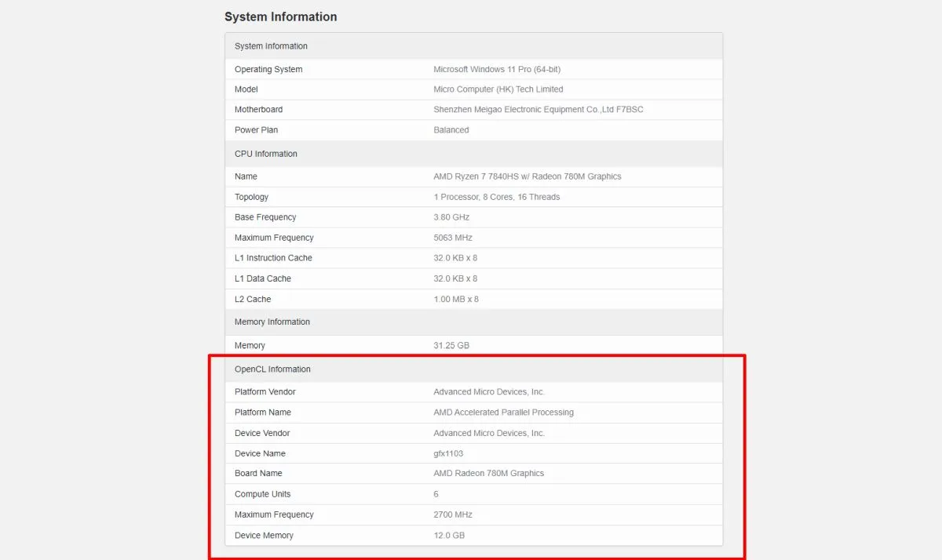Image resolution: width=942 pixels, height=560 pixels.
Task: Select the L1 Instruction Cache row
Action: coord(473,258)
